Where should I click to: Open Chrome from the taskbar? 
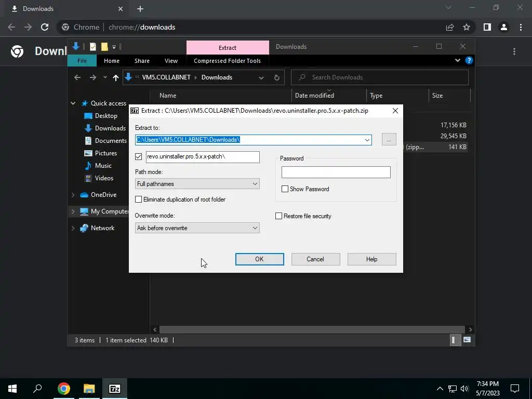[x=64, y=389]
